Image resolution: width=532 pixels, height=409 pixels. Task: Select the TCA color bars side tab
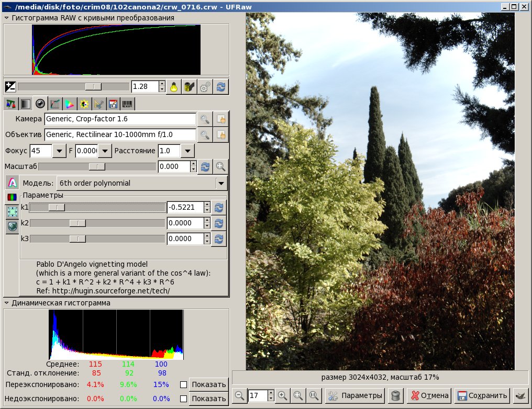click(x=12, y=197)
